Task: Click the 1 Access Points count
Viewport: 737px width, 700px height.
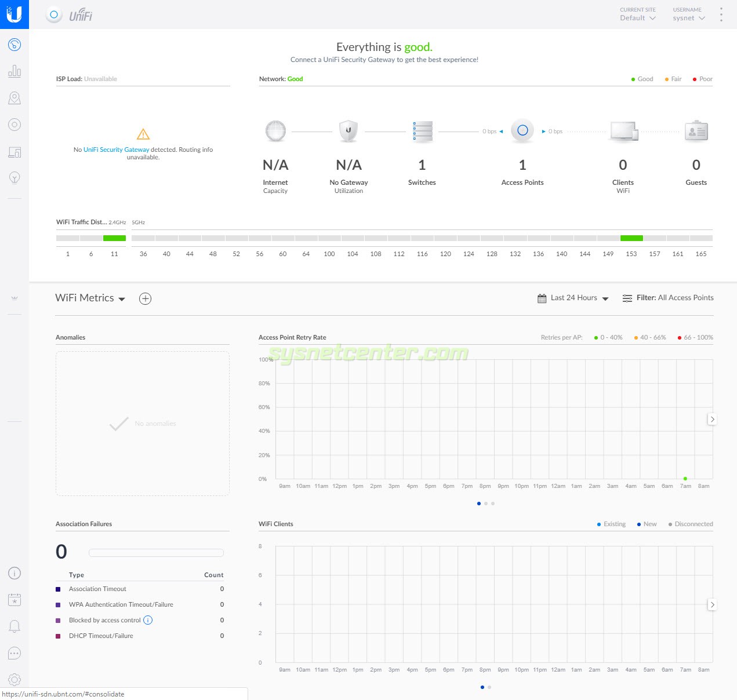Action: pos(522,165)
